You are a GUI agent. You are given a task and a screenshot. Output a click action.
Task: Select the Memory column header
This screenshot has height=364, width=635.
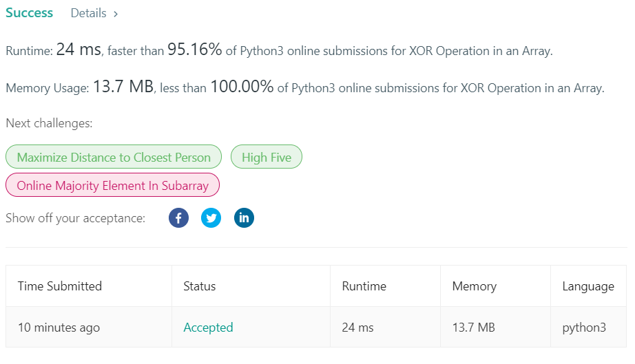[x=475, y=286]
